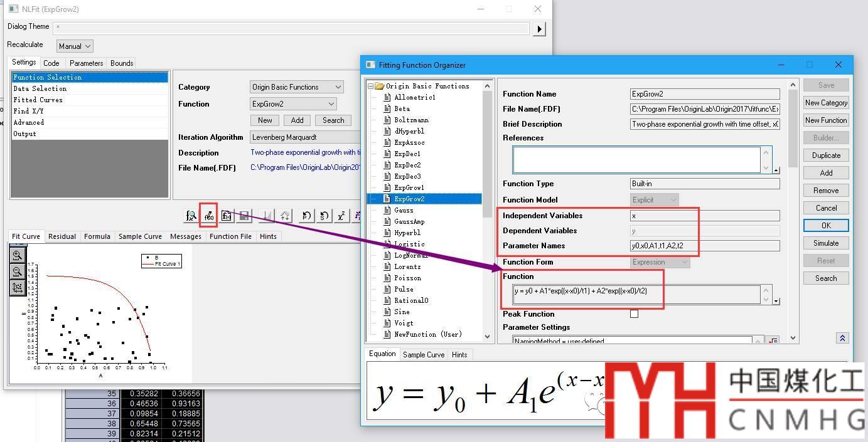Select the Boltzmann function in tree
Viewport: 868px width, 442px height.
(411, 120)
